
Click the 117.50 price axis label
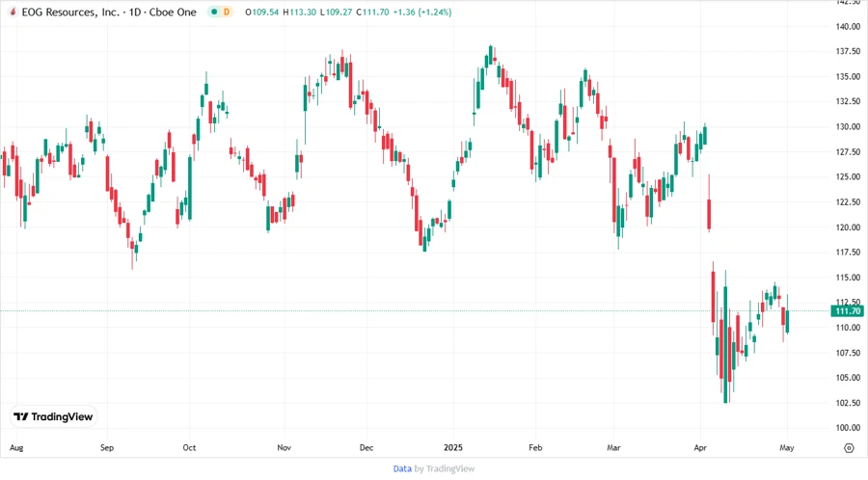point(848,253)
